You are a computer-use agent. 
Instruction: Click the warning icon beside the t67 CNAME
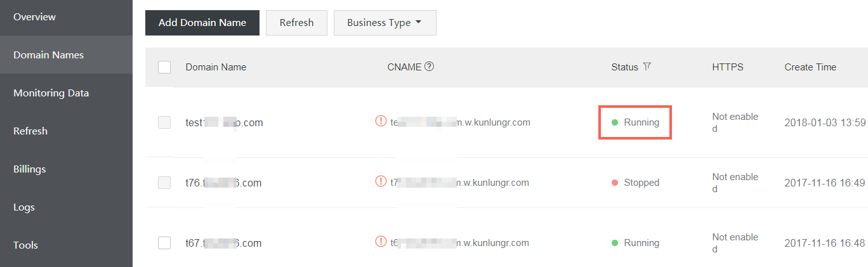[381, 242]
